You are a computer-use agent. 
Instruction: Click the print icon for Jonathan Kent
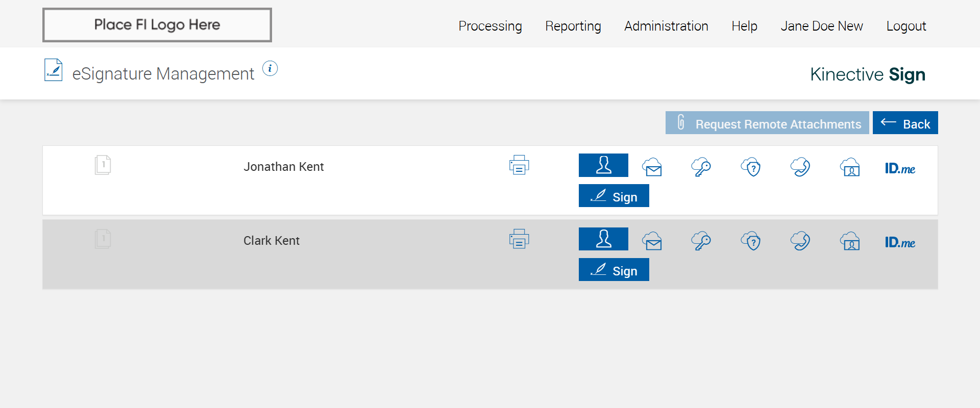pos(519,165)
